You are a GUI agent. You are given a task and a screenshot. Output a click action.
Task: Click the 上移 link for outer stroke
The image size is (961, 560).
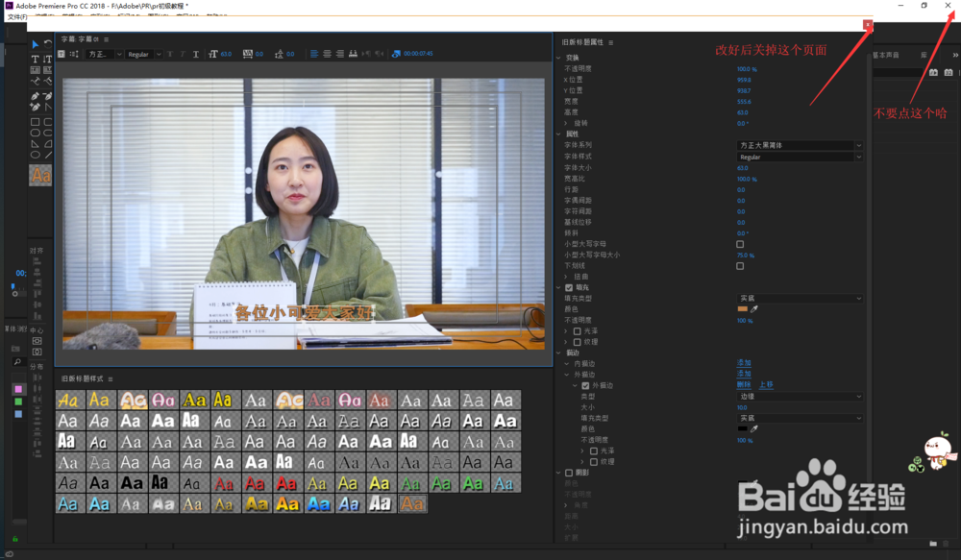pyautogui.click(x=766, y=385)
